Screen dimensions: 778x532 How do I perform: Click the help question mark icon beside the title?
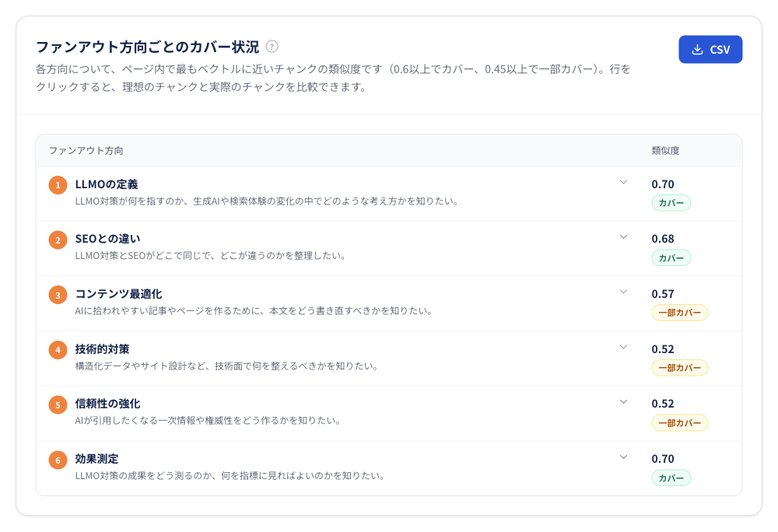(x=272, y=47)
